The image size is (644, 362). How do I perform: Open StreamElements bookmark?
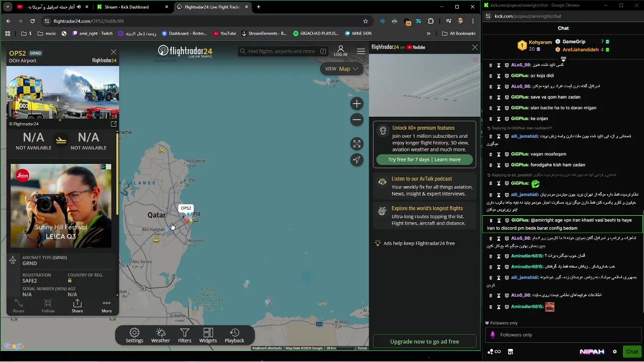[264, 33]
